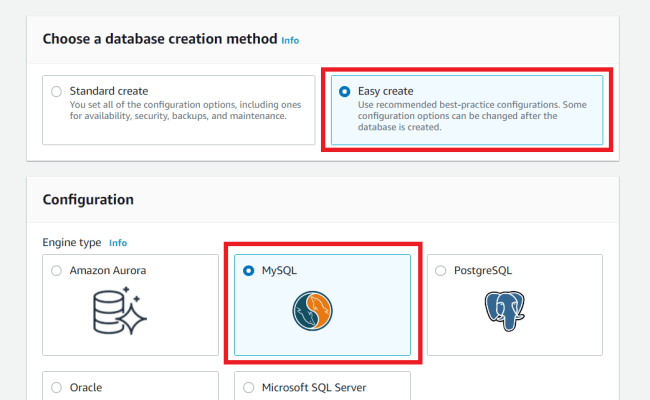
Task: Click the Standard create description text
Action: [x=185, y=110]
